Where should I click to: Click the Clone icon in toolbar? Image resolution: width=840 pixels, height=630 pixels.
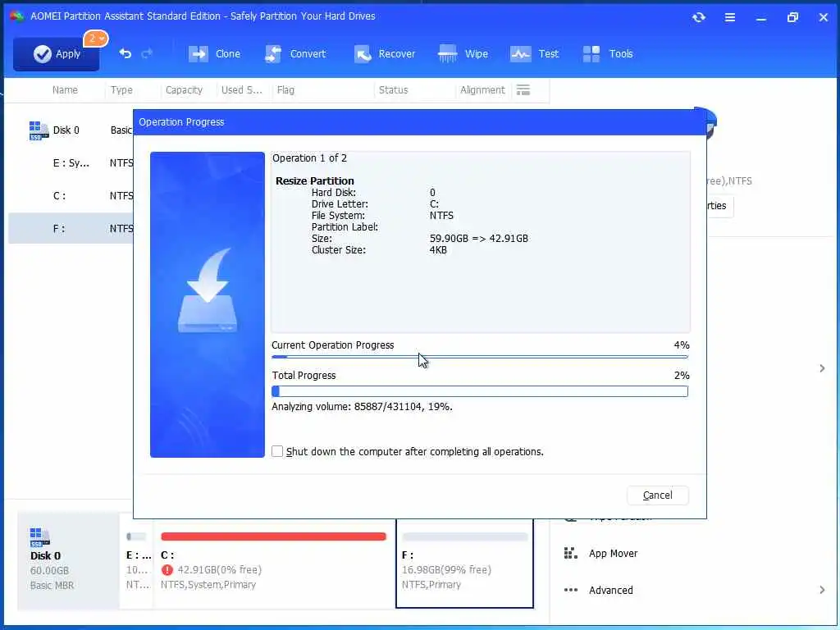coord(199,53)
